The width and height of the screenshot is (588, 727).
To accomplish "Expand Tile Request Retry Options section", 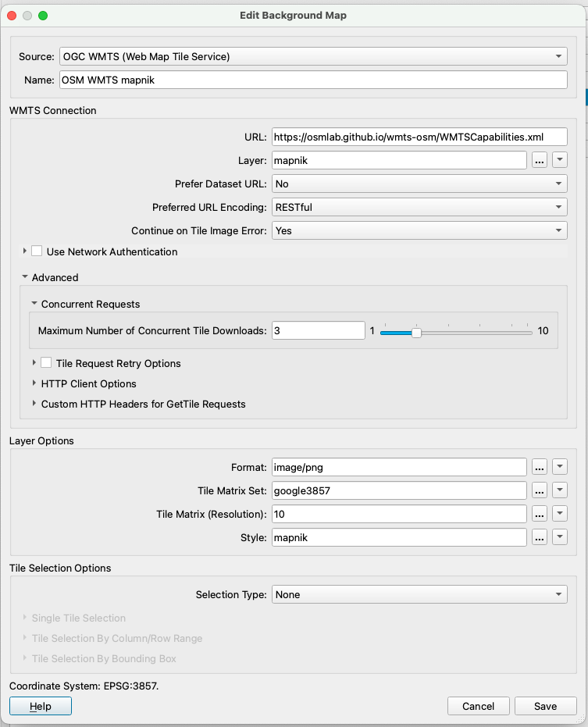I will click(34, 362).
